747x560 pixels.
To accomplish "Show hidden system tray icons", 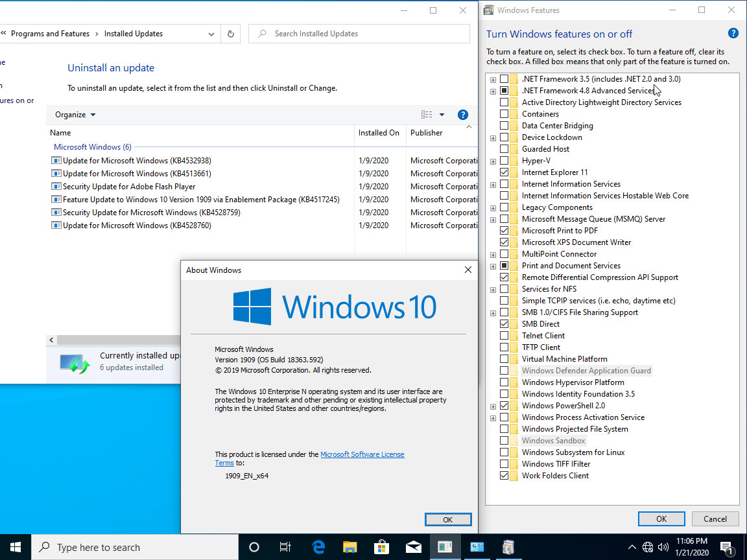I will click(x=632, y=547).
